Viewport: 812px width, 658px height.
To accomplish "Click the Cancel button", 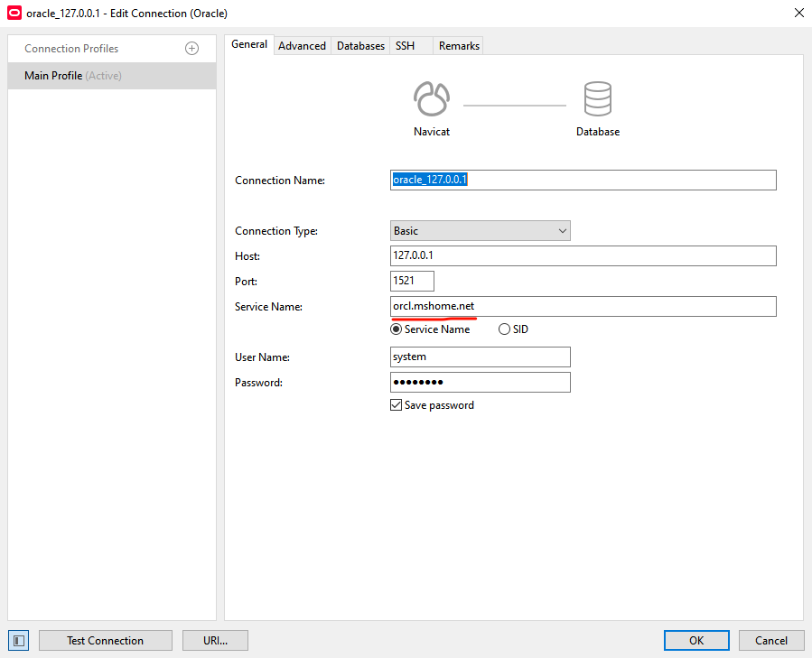I will pyautogui.click(x=771, y=640).
